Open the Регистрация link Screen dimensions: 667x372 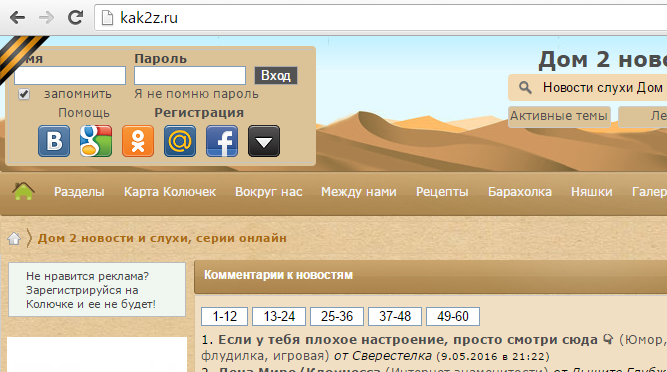coord(199,113)
